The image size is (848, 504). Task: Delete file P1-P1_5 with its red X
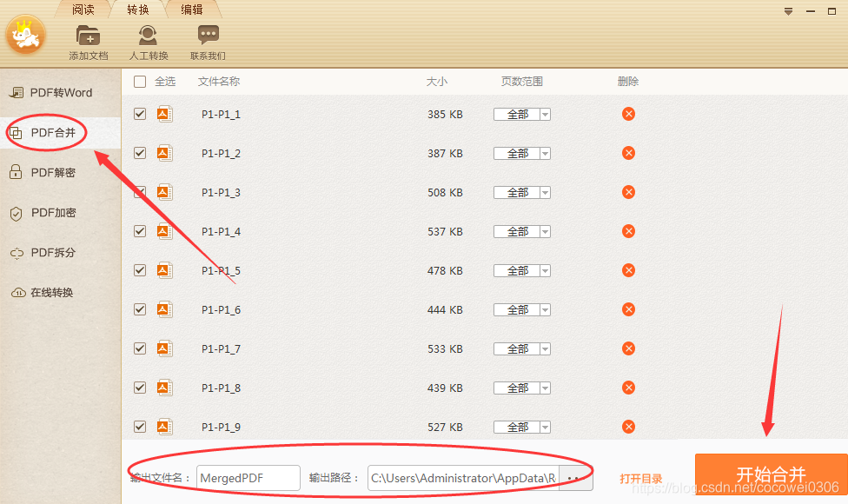click(x=628, y=270)
